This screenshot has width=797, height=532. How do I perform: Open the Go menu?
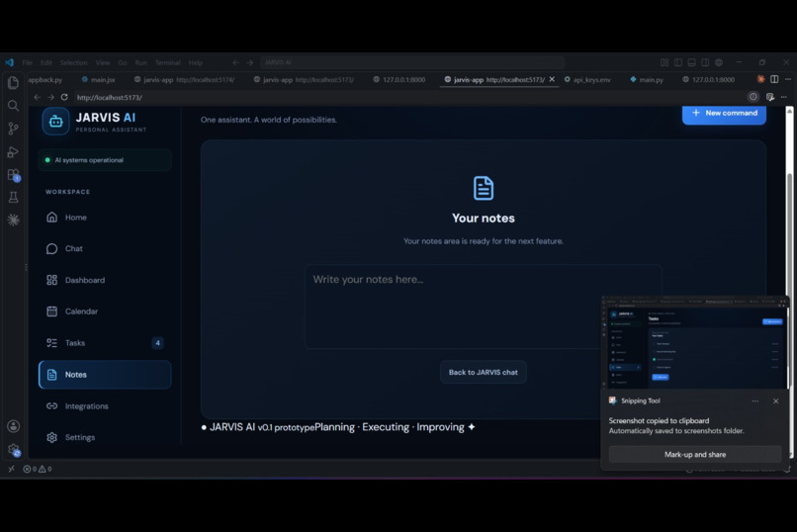point(123,62)
